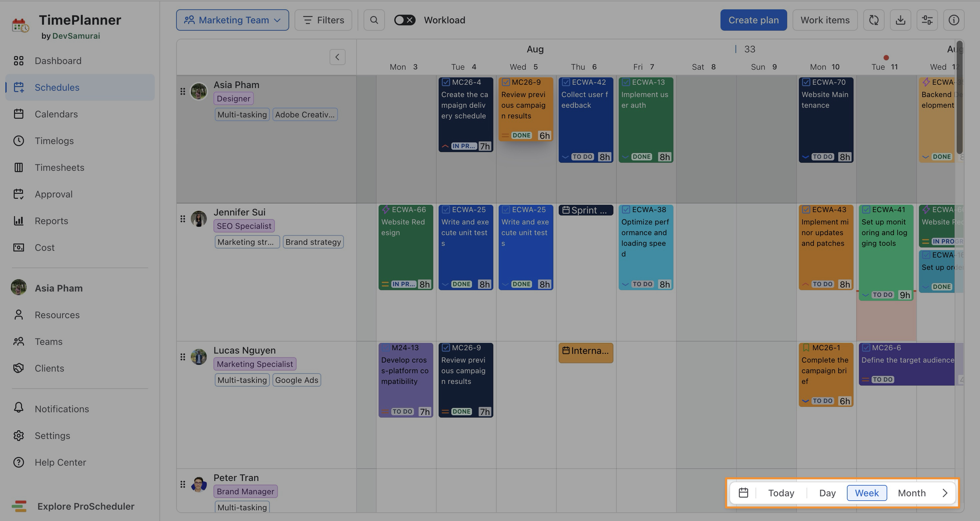Image resolution: width=980 pixels, height=521 pixels.
Task: Open the ECWA-13 Implement user auth card
Action: pos(646,120)
